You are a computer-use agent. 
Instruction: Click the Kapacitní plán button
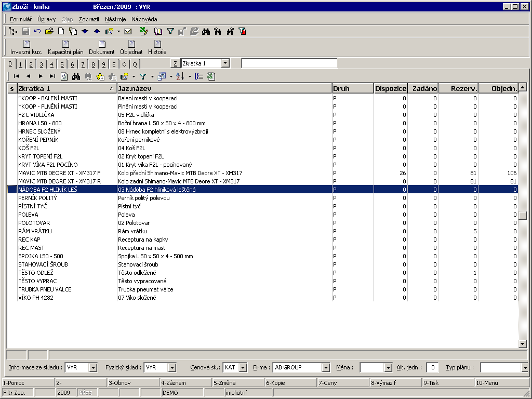65,47
